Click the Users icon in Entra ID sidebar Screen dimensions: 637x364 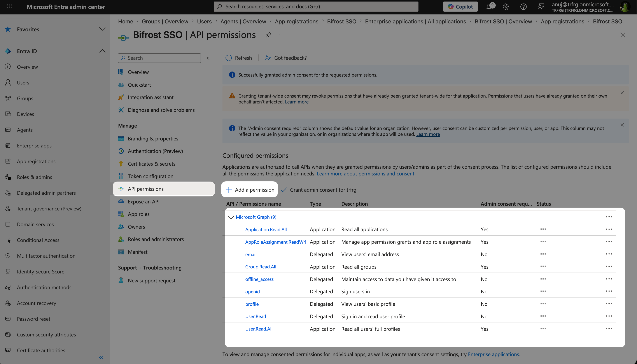point(8,82)
